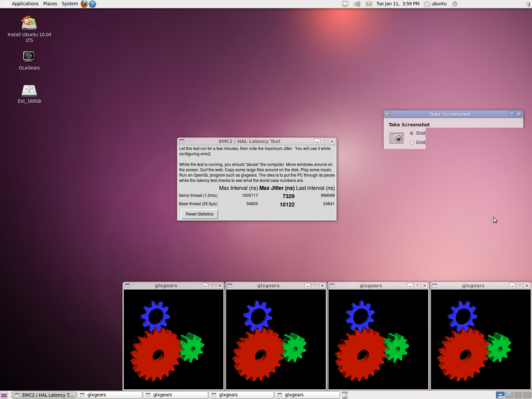Select the unselected second Grab radio option
The width and height of the screenshot is (532, 399).
(412, 143)
